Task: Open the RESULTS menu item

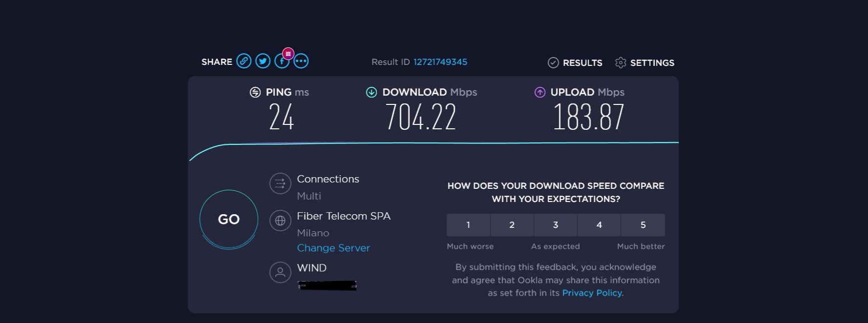Action: click(x=582, y=63)
